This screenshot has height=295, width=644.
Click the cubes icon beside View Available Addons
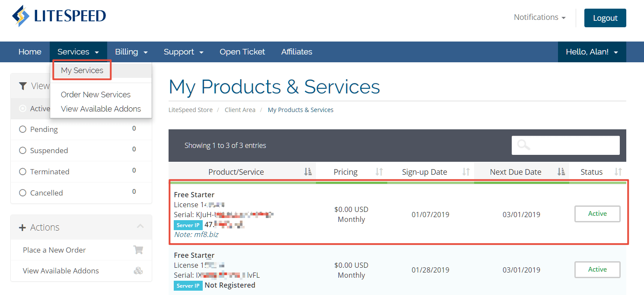point(138,271)
